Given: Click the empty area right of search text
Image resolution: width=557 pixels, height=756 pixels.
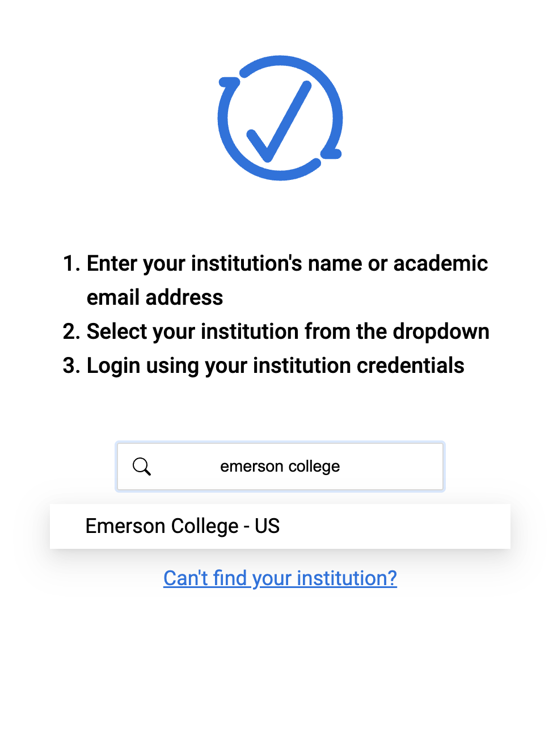Looking at the screenshot, I should point(391,467).
